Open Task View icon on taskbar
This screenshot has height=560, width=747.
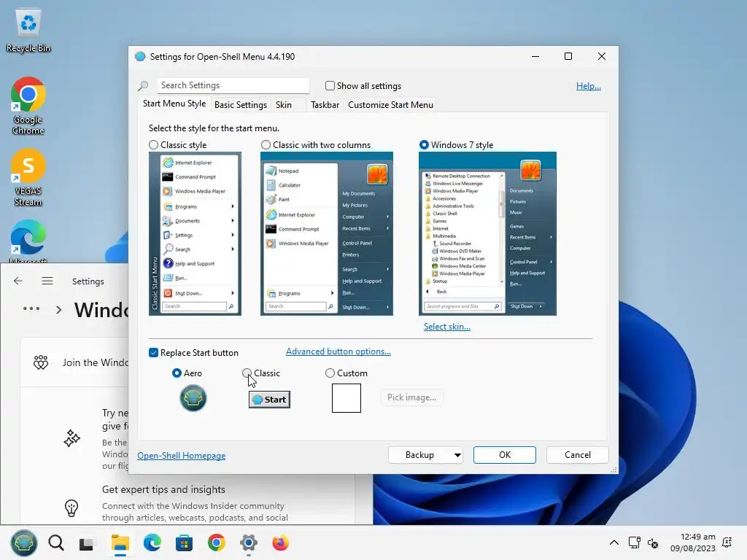(86, 543)
